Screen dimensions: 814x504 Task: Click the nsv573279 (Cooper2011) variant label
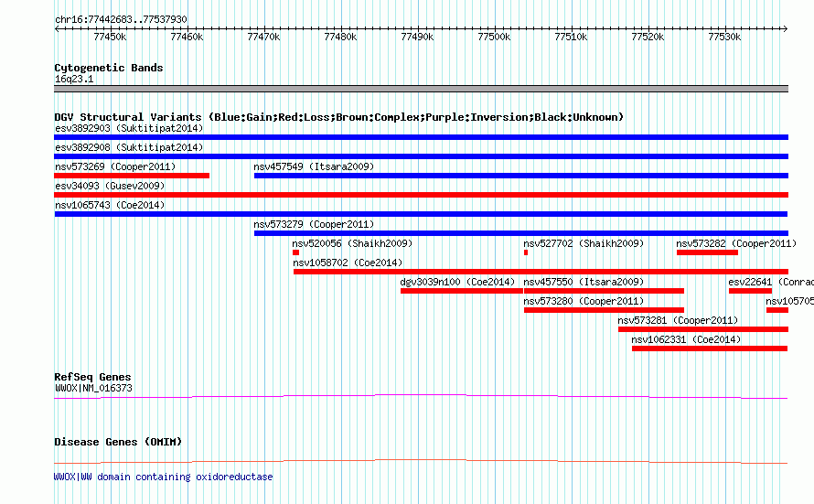[314, 224]
